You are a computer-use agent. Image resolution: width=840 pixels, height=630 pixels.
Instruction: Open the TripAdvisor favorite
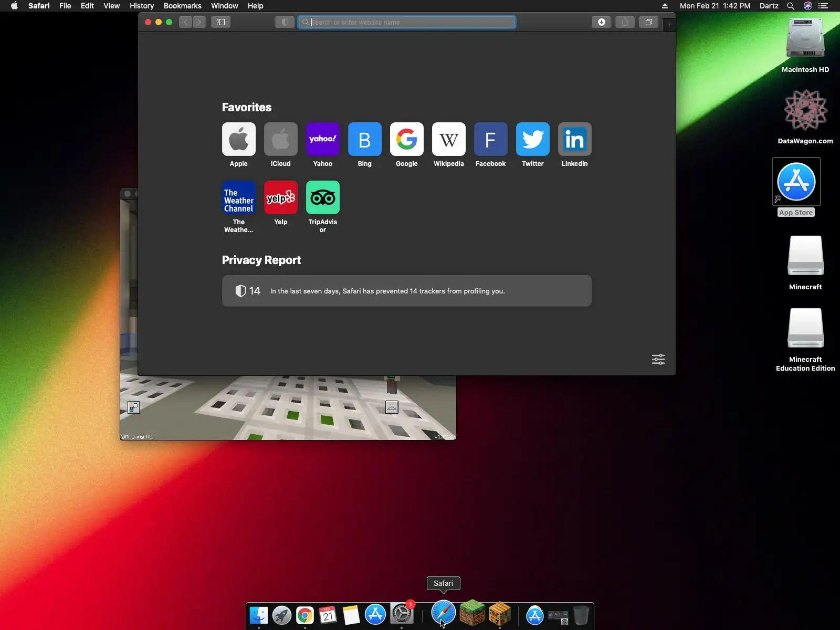pos(323,197)
